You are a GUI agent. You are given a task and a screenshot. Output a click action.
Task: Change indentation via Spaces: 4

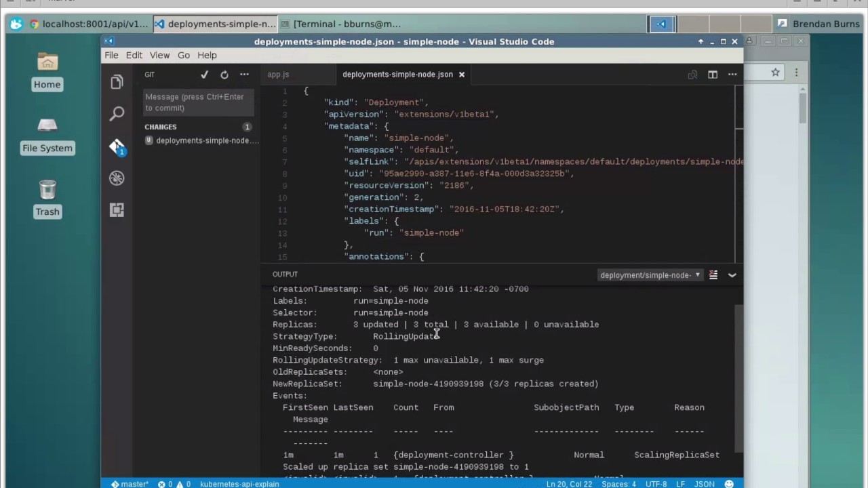(619, 484)
